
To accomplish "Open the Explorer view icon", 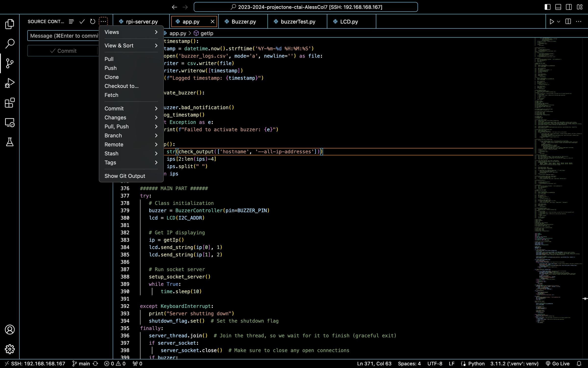I will pyautogui.click(x=10, y=24).
